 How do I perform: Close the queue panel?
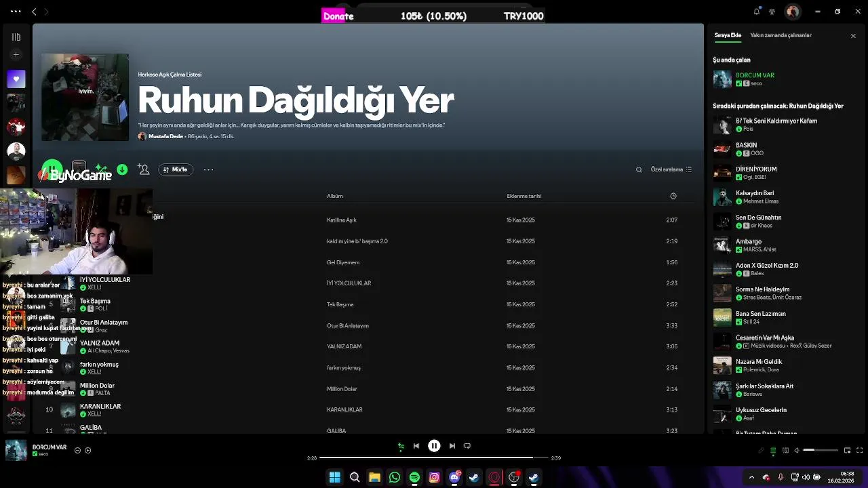(x=853, y=36)
